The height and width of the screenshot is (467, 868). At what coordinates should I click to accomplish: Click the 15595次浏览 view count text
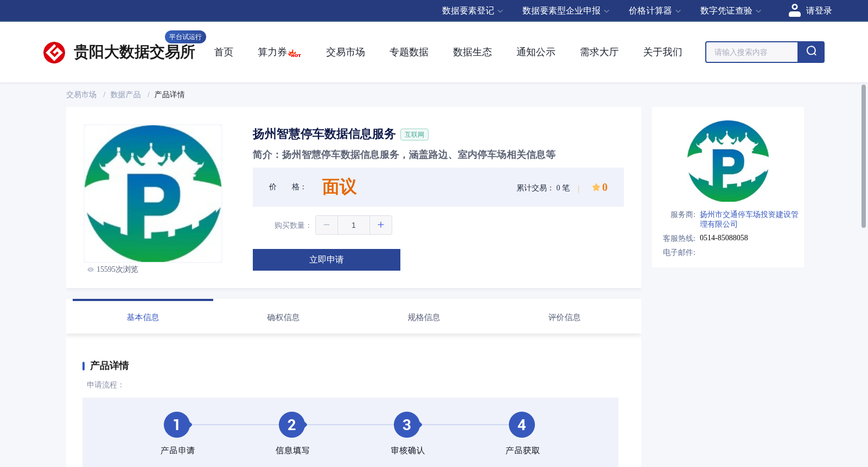(117, 270)
